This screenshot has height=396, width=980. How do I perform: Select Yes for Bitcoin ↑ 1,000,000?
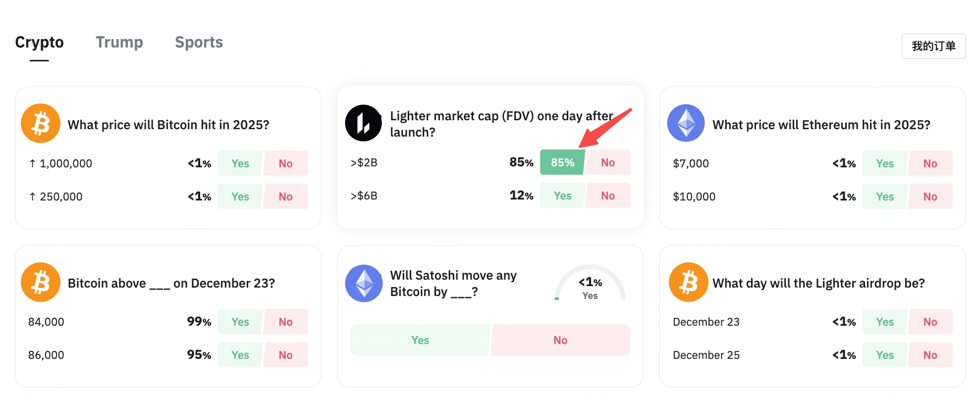(240, 163)
